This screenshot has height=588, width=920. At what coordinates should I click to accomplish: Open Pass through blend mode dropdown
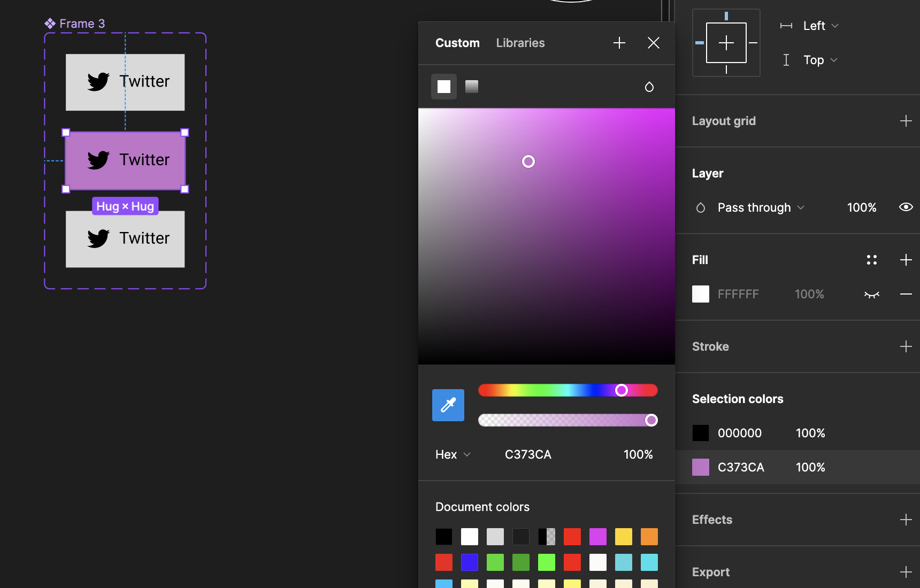coord(761,207)
